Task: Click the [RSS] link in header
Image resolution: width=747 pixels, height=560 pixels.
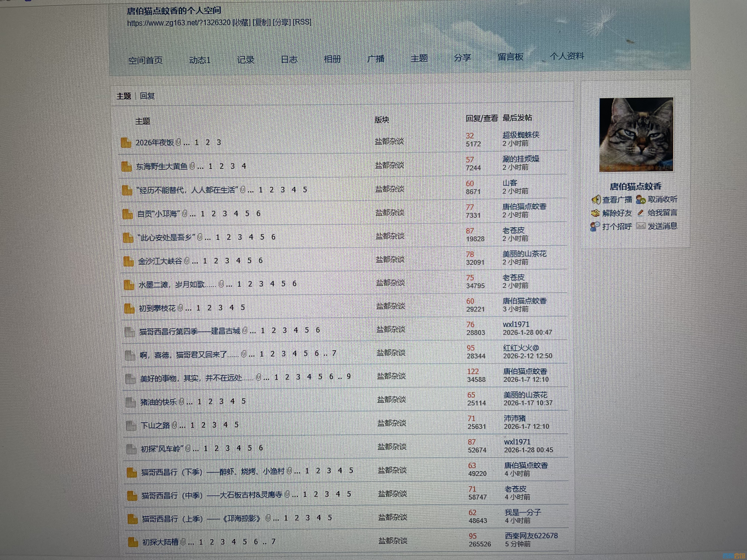Action: [x=302, y=22]
